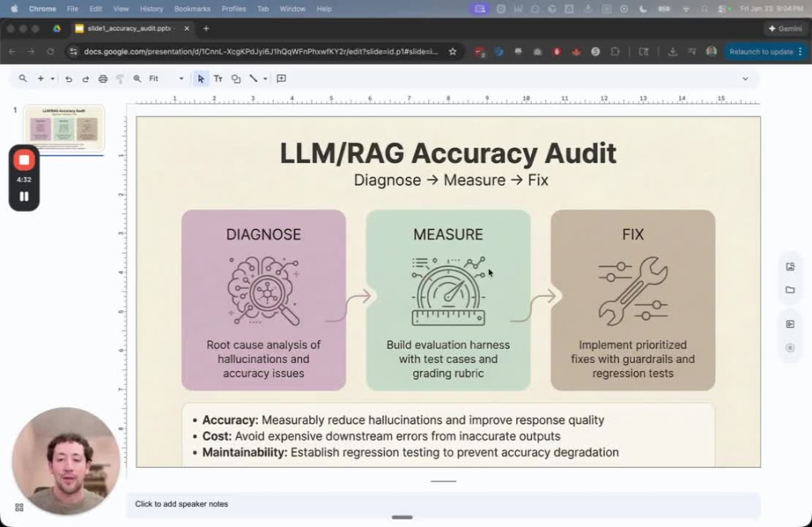Click the folder icon in right side panel
The image size is (812, 527).
(790, 290)
